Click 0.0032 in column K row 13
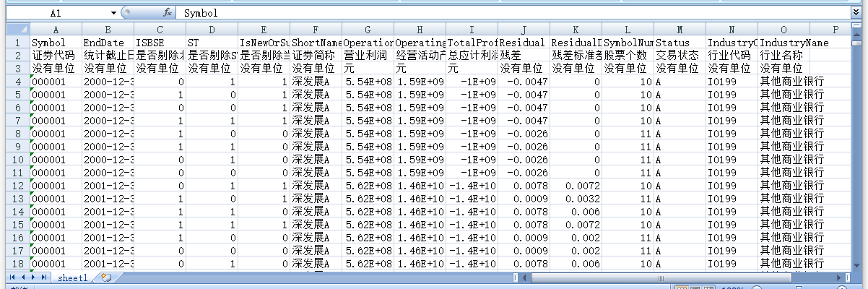This screenshot has width=868, height=289. click(x=576, y=198)
